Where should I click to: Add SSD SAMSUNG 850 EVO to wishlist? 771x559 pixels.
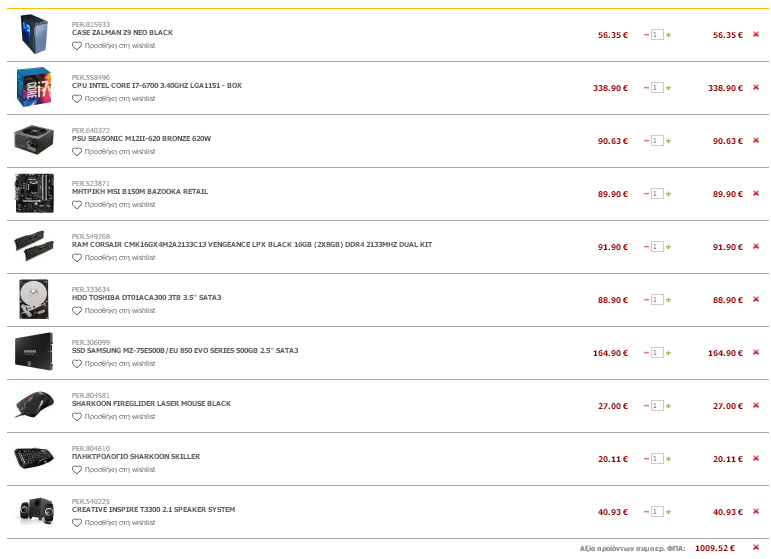(114, 364)
